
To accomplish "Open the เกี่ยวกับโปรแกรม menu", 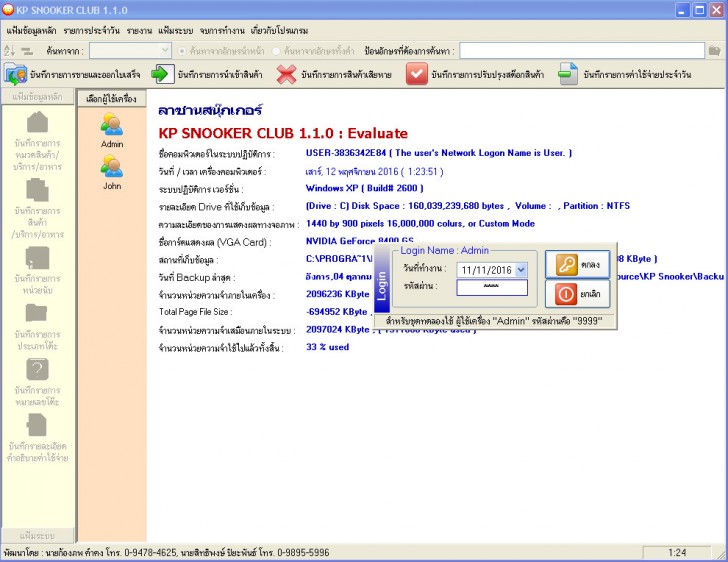I will (279, 31).
